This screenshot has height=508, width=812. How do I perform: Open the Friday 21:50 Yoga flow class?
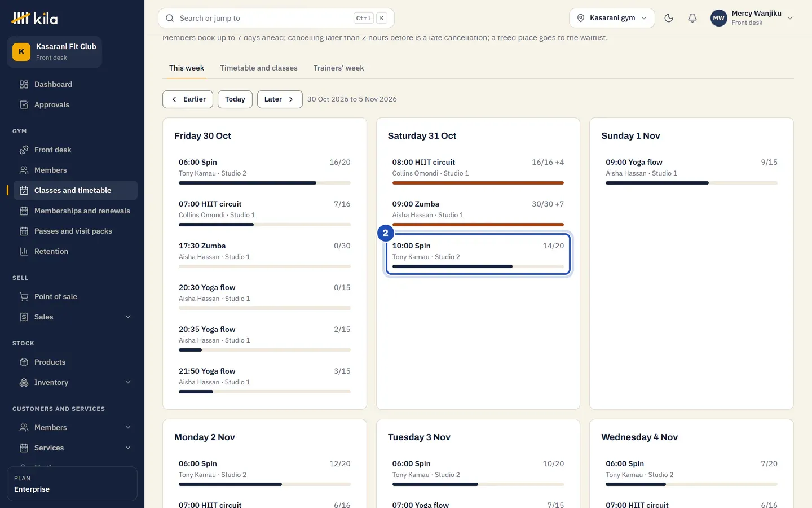coord(264,379)
